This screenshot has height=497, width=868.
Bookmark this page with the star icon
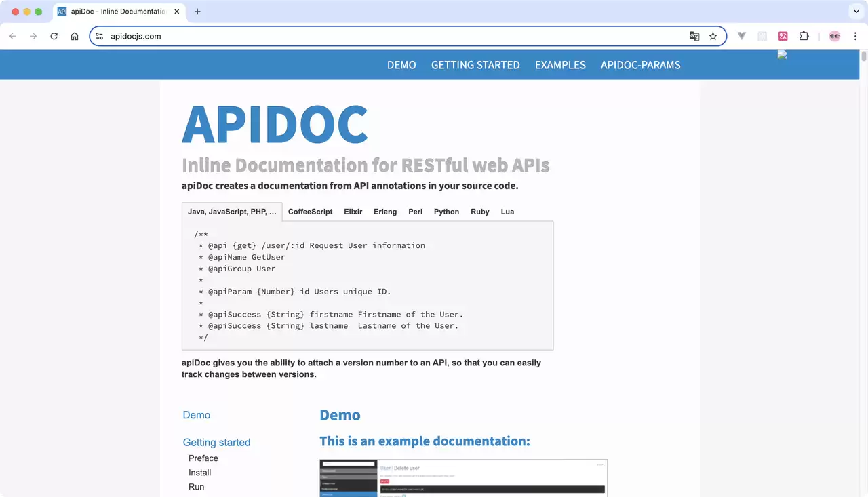point(713,36)
